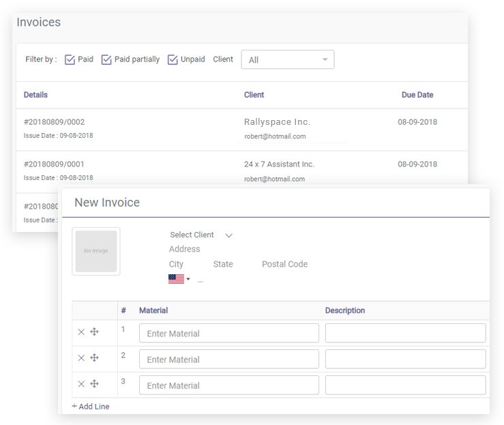Click the drag handle icon for line 2

[x=95, y=358]
